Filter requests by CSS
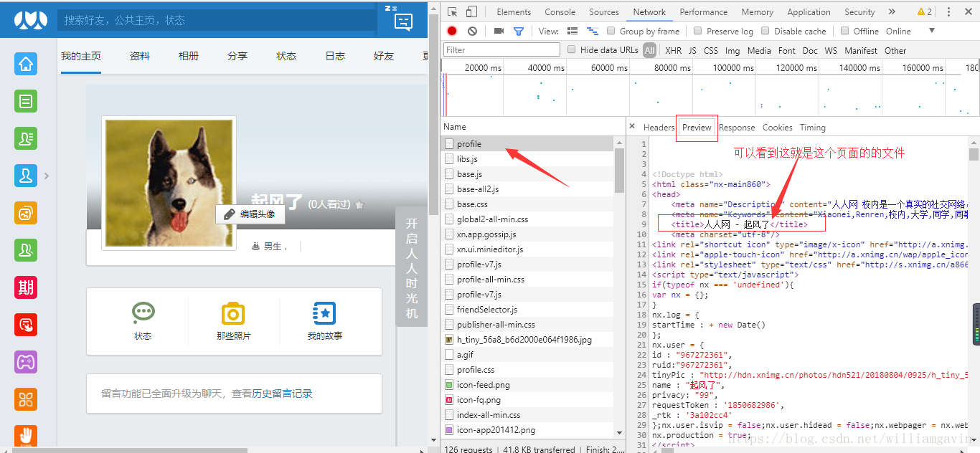980x453 pixels. coord(711,50)
